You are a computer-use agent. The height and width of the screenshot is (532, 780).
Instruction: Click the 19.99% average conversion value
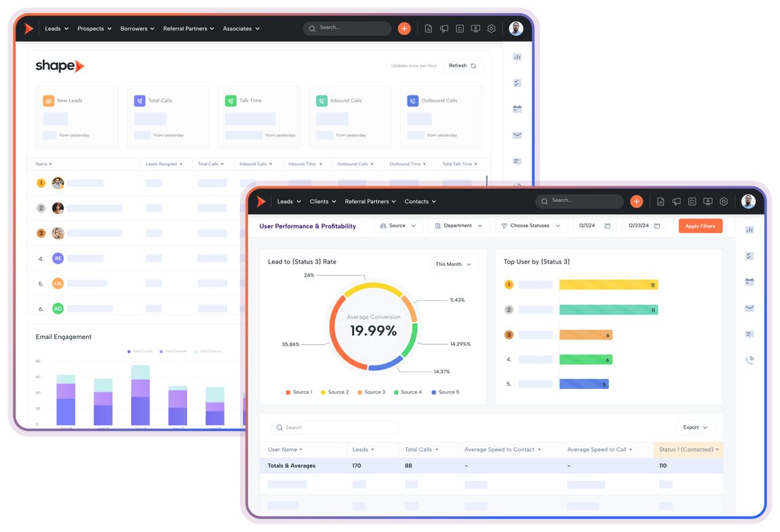pyautogui.click(x=373, y=331)
